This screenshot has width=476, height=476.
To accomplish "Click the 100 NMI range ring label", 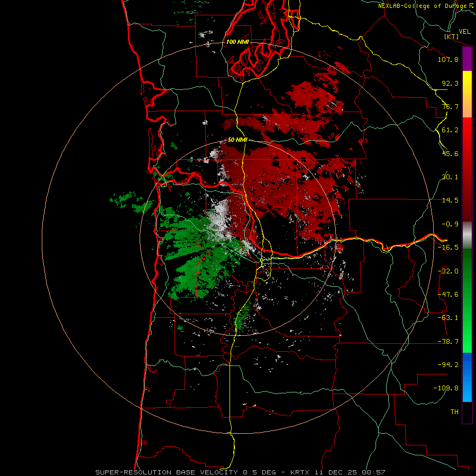I will point(237,42).
